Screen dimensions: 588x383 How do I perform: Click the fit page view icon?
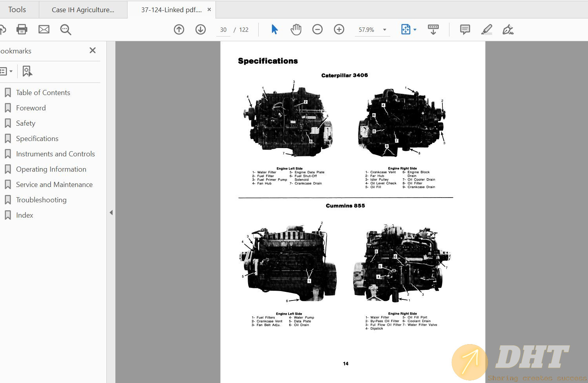point(405,29)
